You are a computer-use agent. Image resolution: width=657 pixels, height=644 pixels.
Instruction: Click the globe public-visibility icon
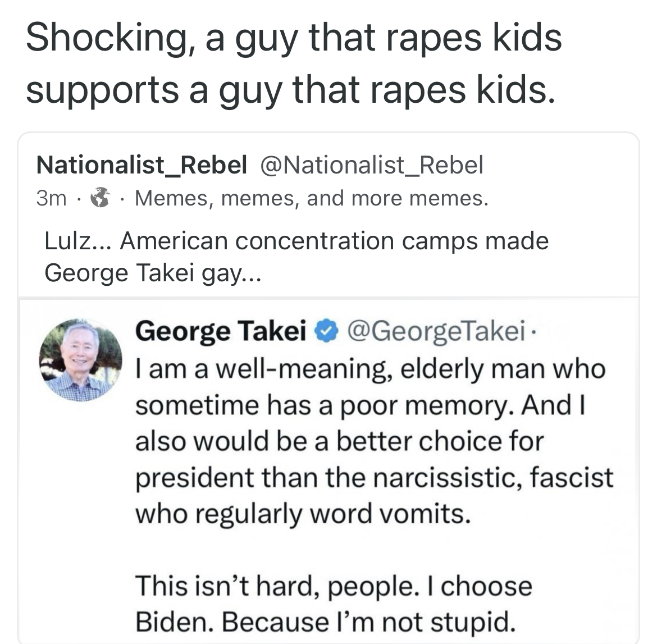pos(101,198)
